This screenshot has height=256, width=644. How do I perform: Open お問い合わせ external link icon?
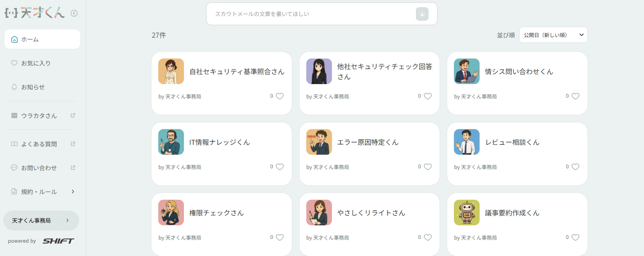[73, 168]
